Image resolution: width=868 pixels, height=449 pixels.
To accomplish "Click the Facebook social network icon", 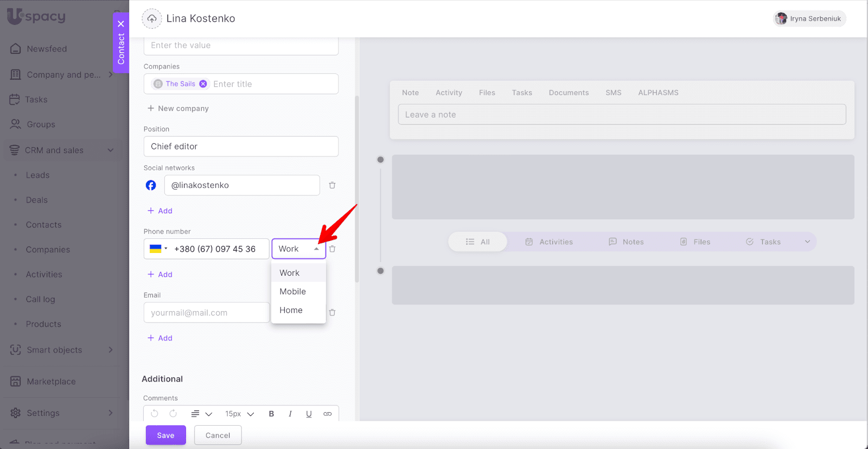I will pos(151,185).
